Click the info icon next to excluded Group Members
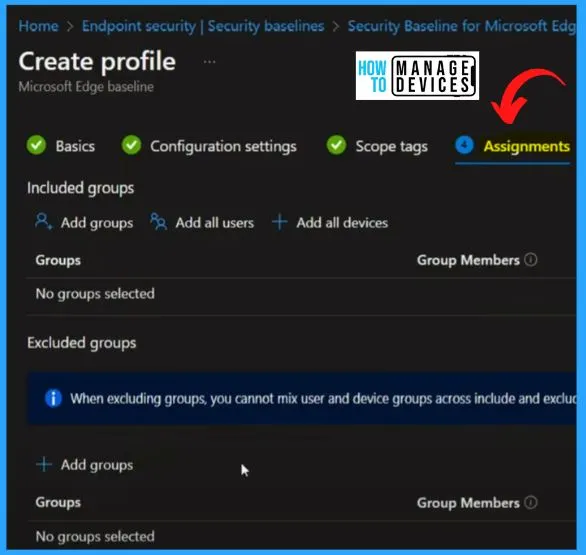The width and height of the screenshot is (586, 555). click(531, 502)
